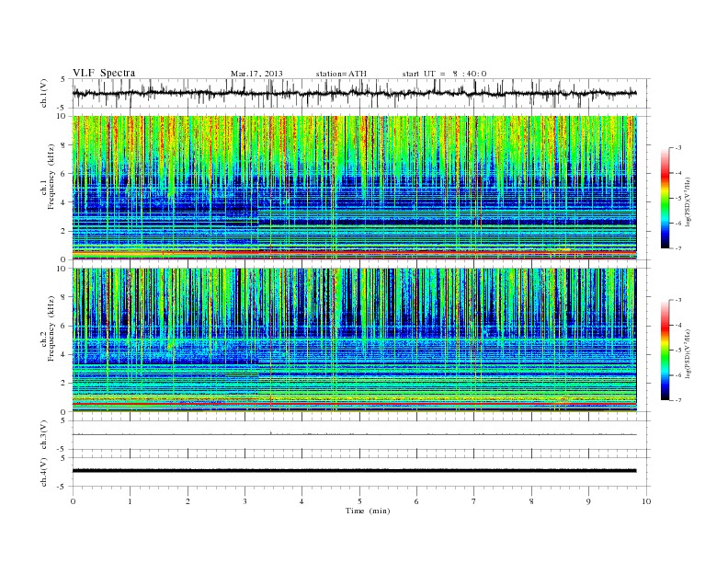Viewport: 728px width, 563px height.
Task: Click the 'station=ATH' label
Action: (341, 74)
